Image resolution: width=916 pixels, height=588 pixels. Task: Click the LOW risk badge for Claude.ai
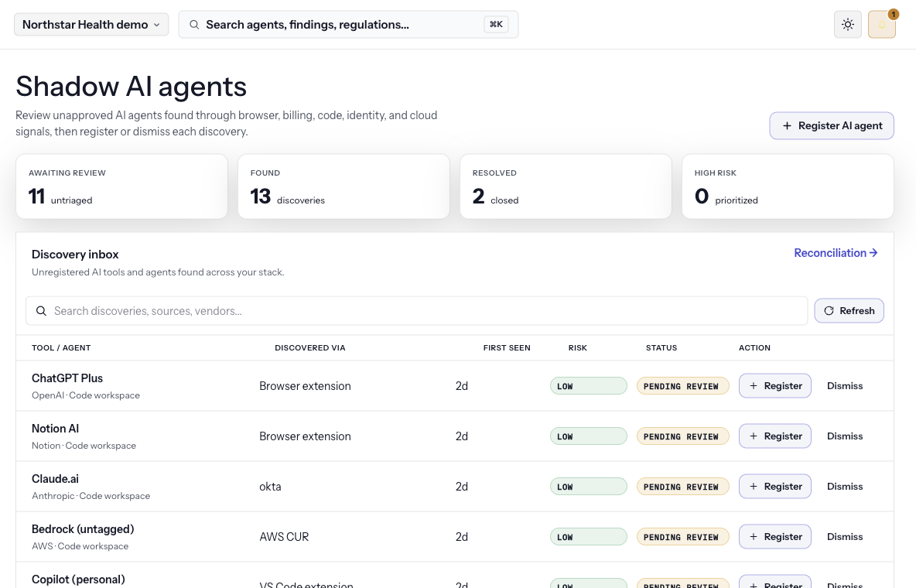588,487
